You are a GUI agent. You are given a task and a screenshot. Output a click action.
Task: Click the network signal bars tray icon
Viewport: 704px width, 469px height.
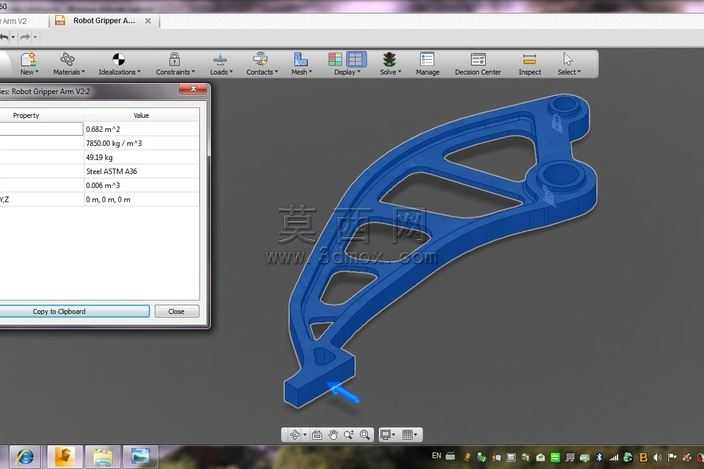[x=613, y=457]
